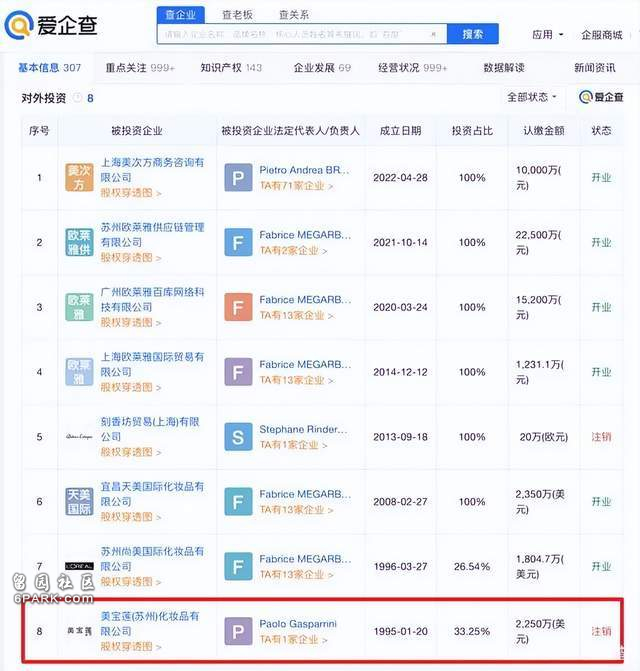Click the P avatar for Pietro Andrea
This screenshot has height=671, width=640.
pos(238,178)
